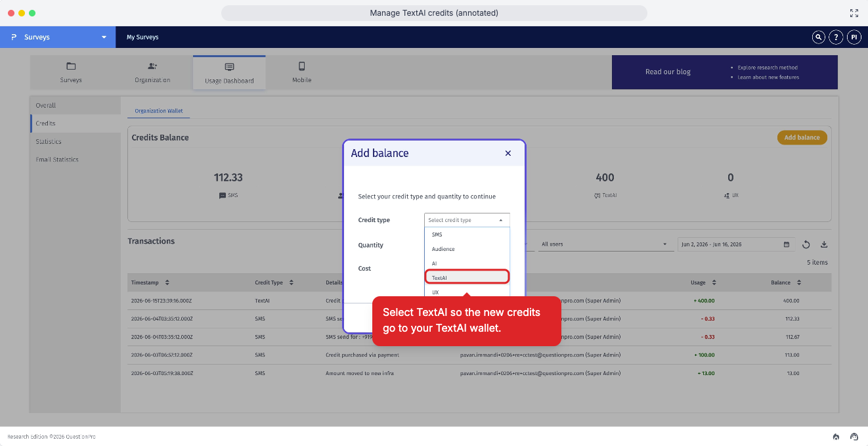The width and height of the screenshot is (868, 446).
Task: Click usage value + 13.00
Action: point(705,373)
